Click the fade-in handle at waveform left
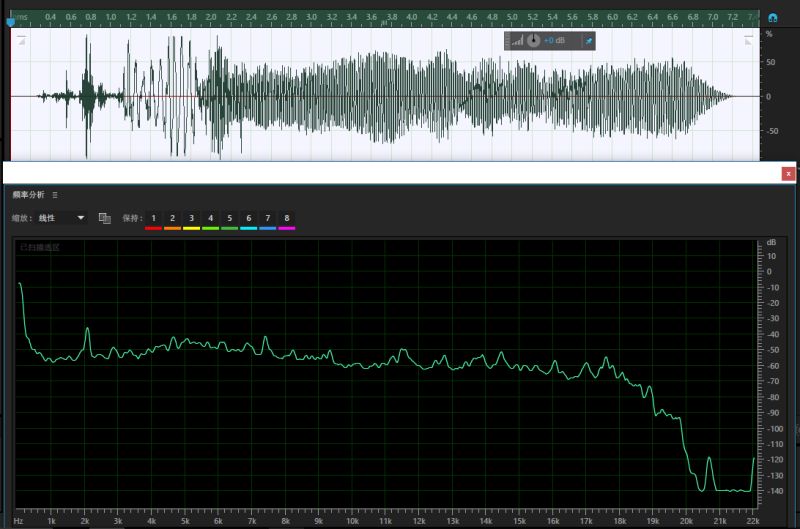This screenshot has height=529, width=800. 21,40
